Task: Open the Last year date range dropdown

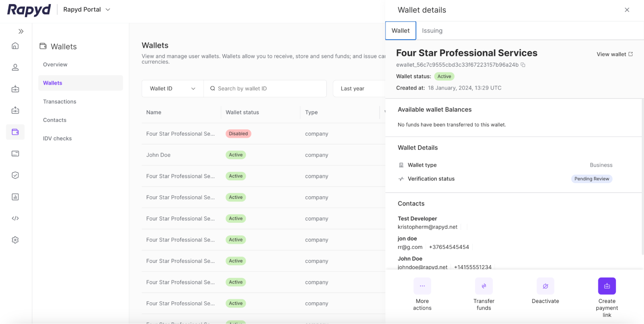Action: tap(358, 89)
